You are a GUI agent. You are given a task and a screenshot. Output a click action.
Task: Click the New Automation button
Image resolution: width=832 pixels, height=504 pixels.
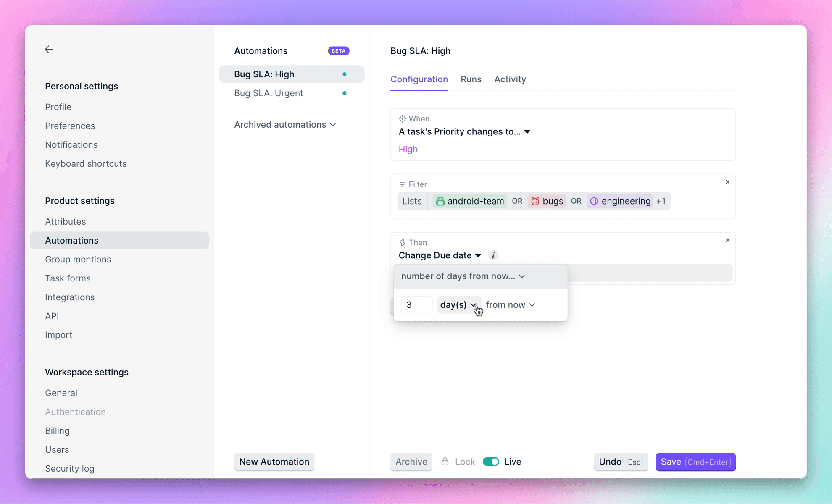(274, 462)
